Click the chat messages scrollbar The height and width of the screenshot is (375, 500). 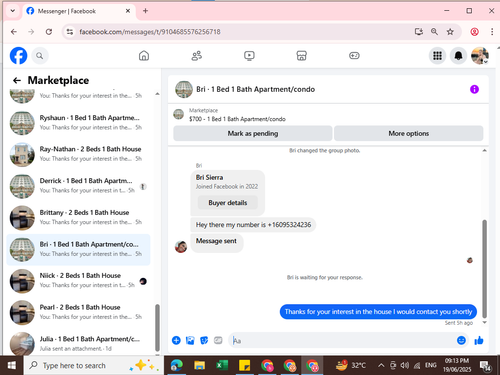pyautogui.click(x=484, y=269)
